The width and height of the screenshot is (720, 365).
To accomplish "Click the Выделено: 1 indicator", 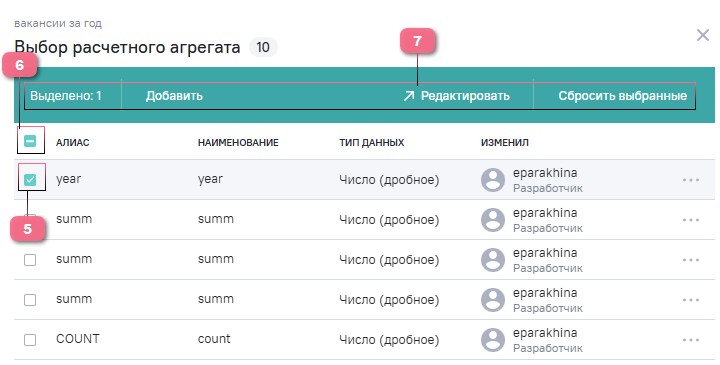I will (x=66, y=96).
